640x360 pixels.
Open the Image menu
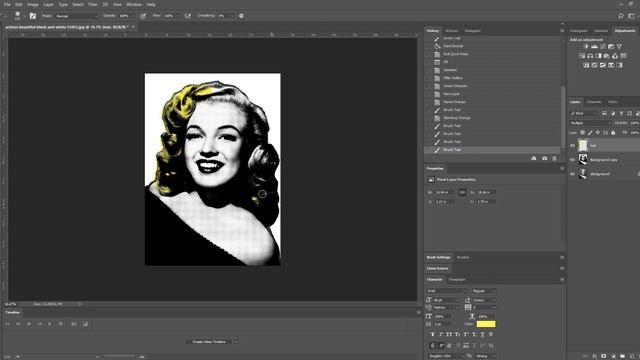(33, 4)
